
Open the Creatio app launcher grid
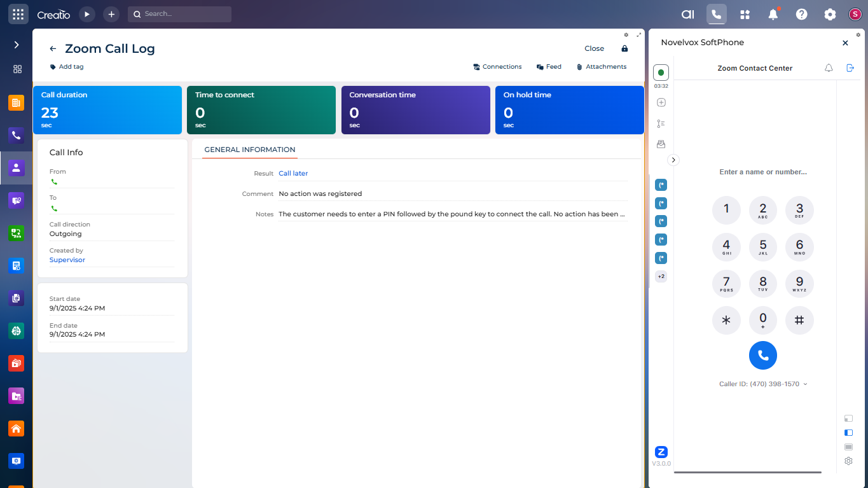pos(18,14)
